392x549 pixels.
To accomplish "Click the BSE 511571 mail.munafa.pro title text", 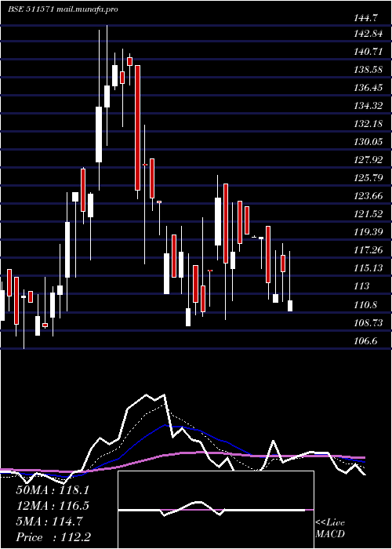I will tap(63, 9).
